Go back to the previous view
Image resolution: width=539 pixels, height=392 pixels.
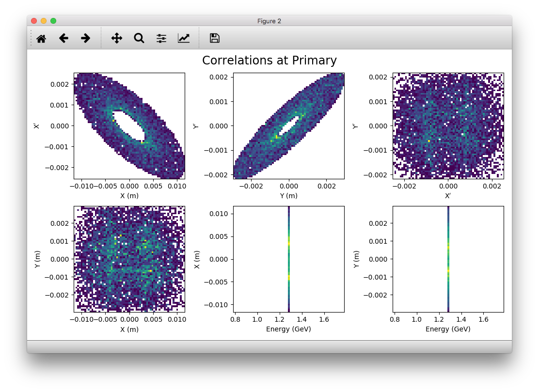[63, 38]
